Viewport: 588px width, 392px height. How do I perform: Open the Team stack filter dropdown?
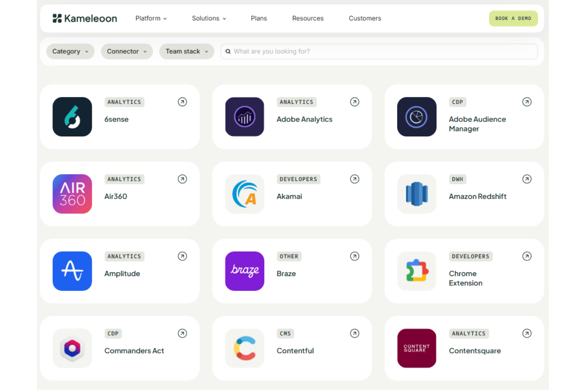point(187,51)
